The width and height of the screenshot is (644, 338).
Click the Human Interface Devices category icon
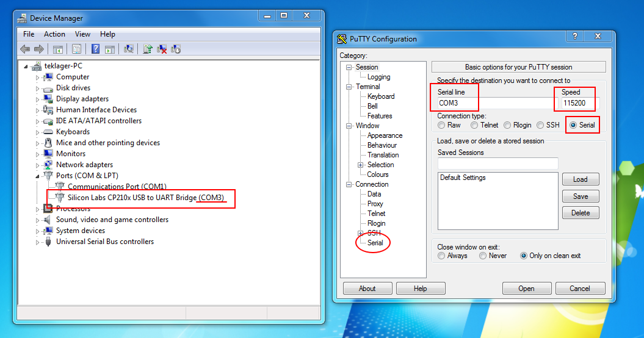[x=48, y=110]
